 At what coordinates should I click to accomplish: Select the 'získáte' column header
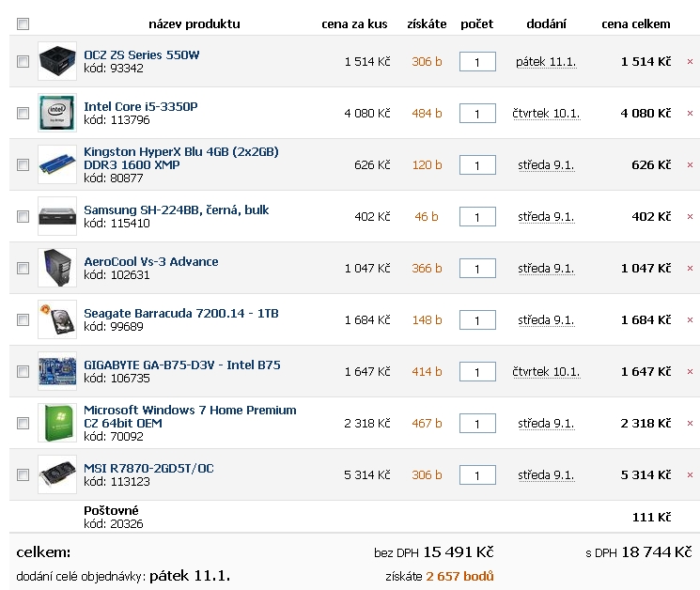pyautogui.click(x=427, y=24)
